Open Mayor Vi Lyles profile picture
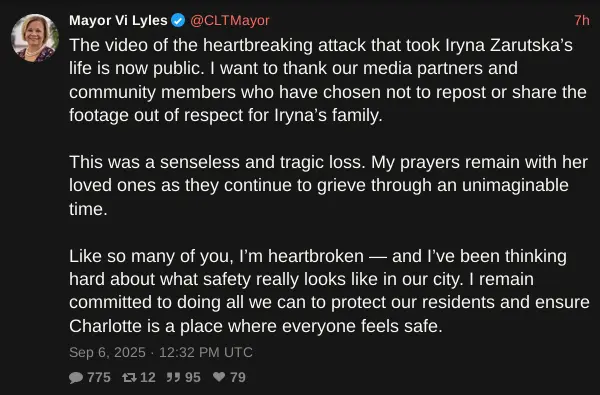The image size is (600, 395). pyautogui.click(x=35, y=38)
